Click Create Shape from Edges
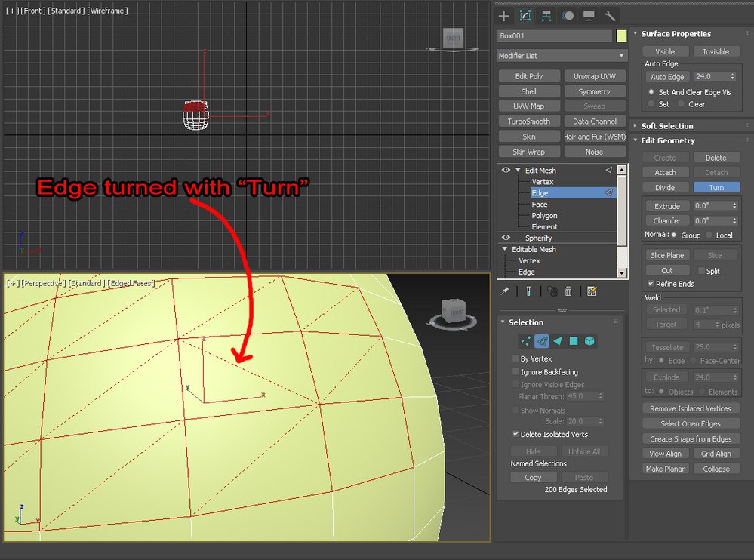Viewport: 754px width, 560px height. 691,438
